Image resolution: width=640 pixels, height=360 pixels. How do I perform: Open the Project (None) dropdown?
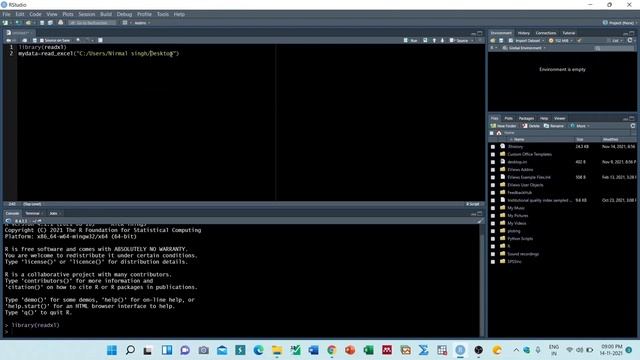click(620, 23)
